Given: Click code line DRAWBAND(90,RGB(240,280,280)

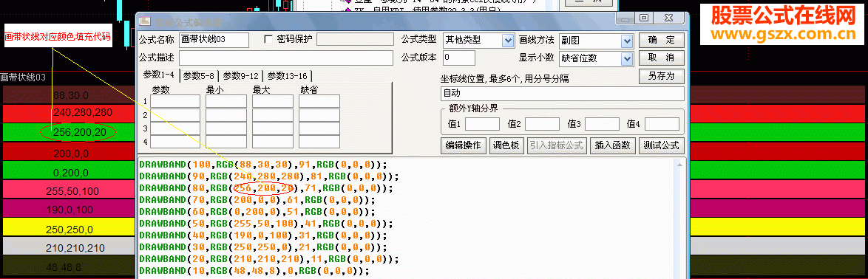Looking at the screenshot, I should [268, 176].
